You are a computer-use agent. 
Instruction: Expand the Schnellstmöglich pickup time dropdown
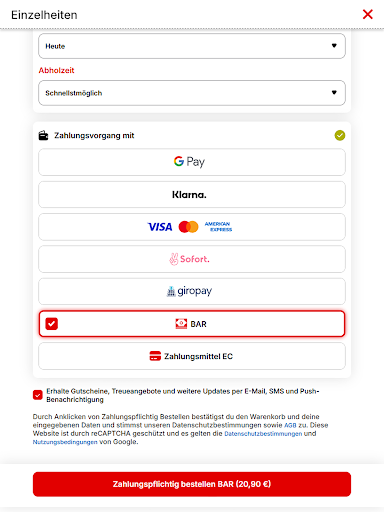coord(192,93)
